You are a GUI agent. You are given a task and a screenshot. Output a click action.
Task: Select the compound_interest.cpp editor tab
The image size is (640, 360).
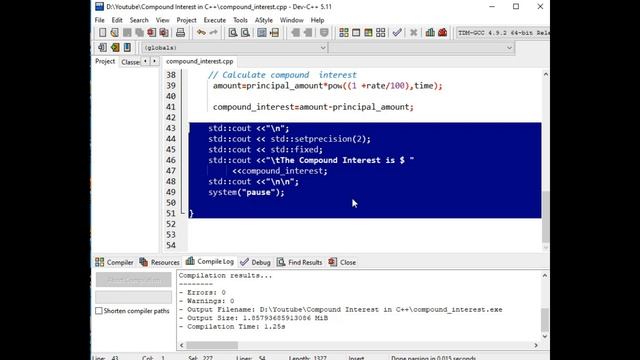tap(200, 61)
